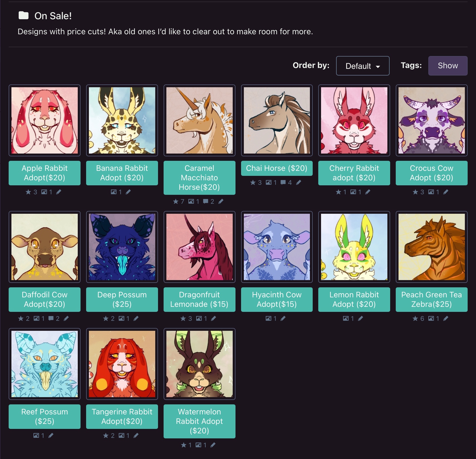Click the Lemon Rabbit character thumbnail
Image resolution: width=476 pixels, height=459 pixels.
pos(354,247)
